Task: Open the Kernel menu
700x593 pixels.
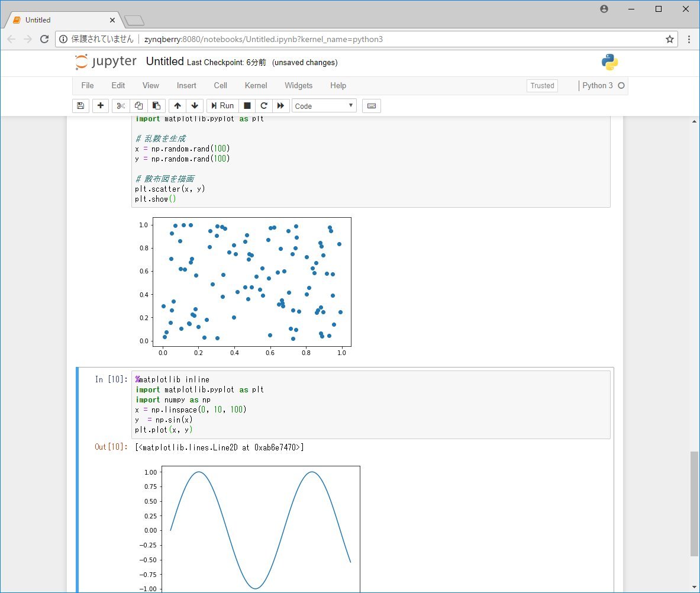Action: (x=256, y=85)
